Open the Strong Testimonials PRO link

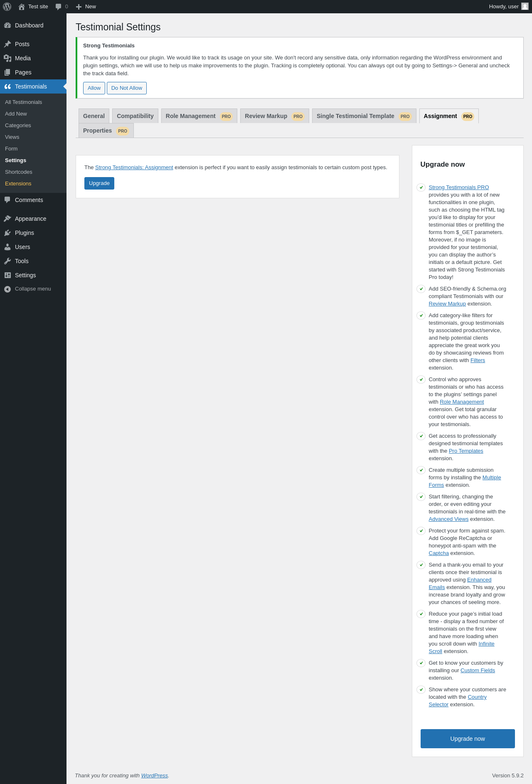coord(459,187)
